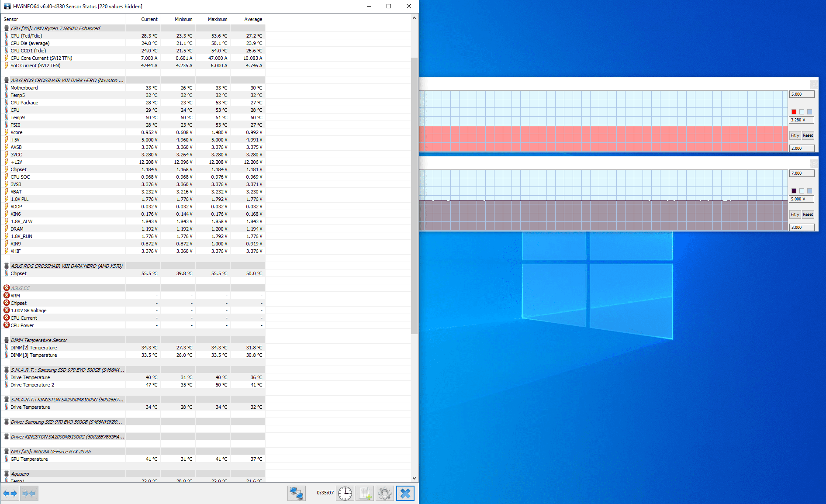Click the 5.000 maximum field of upper graph
This screenshot has height=504, width=826.
click(x=802, y=94)
